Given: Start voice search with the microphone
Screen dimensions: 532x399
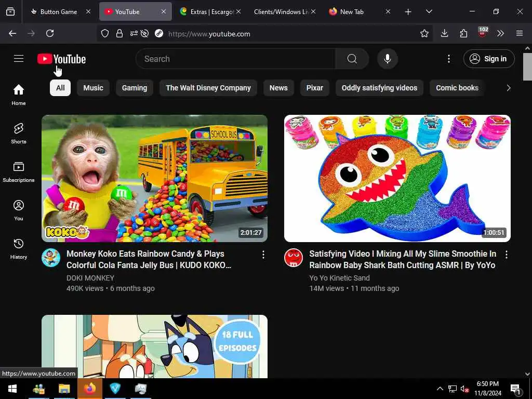Looking at the screenshot, I should coord(387,59).
